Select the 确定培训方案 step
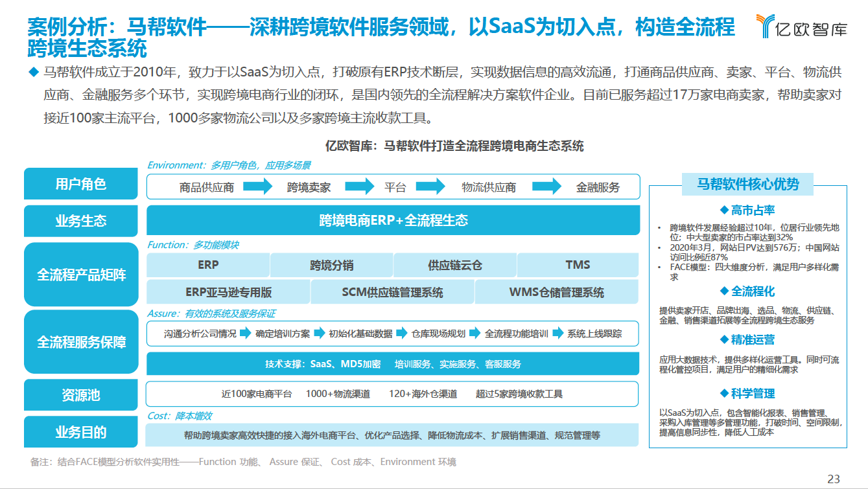The height and width of the screenshot is (489, 868). [283, 334]
